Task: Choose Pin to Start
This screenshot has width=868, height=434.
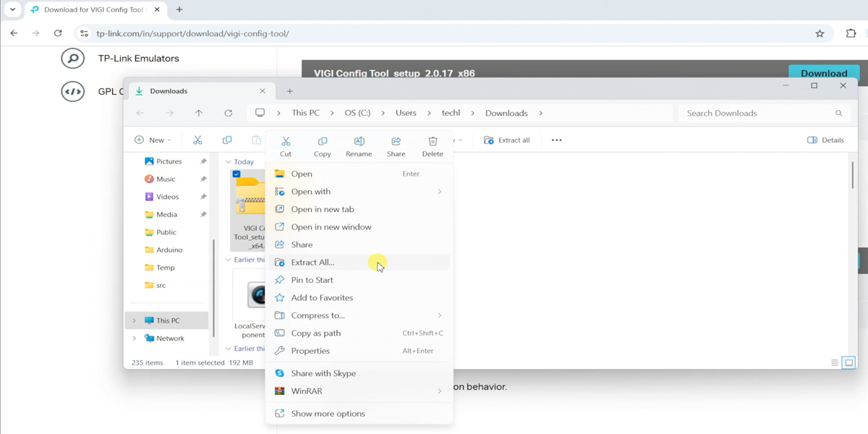Action: click(x=359, y=280)
